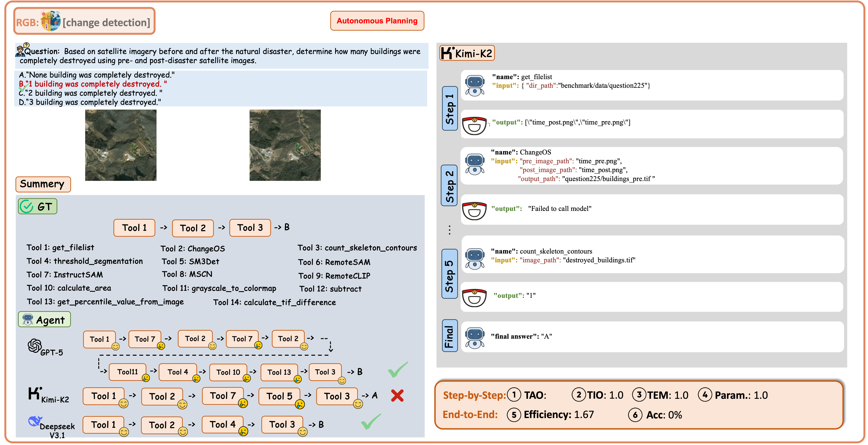The height and width of the screenshot is (445, 868).
Task: Click the left pre-disaster satellite image
Action: (x=121, y=145)
